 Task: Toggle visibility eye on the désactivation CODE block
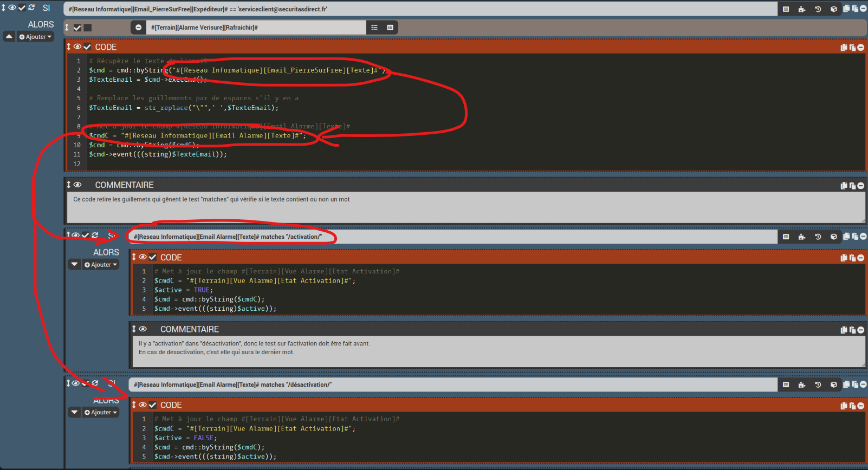[x=142, y=404]
